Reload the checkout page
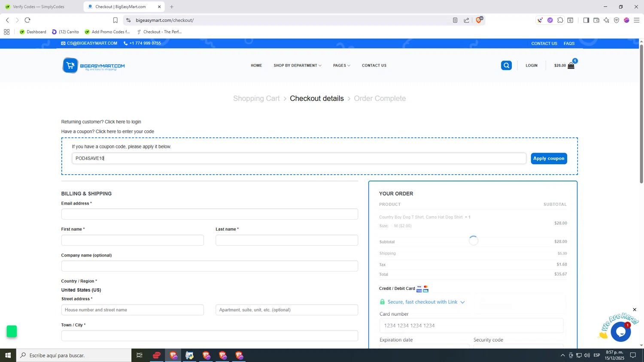The height and width of the screenshot is (362, 644). (x=27, y=20)
